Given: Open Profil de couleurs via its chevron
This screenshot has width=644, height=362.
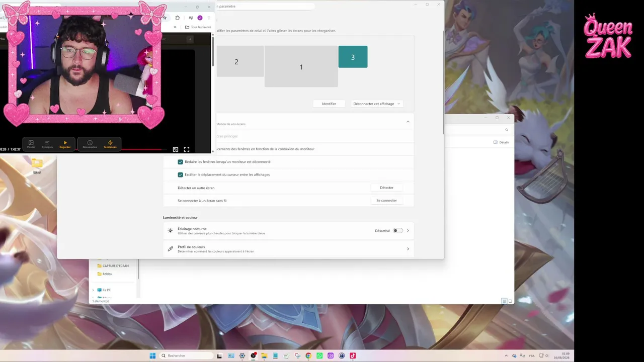Looking at the screenshot, I should (x=408, y=249).
